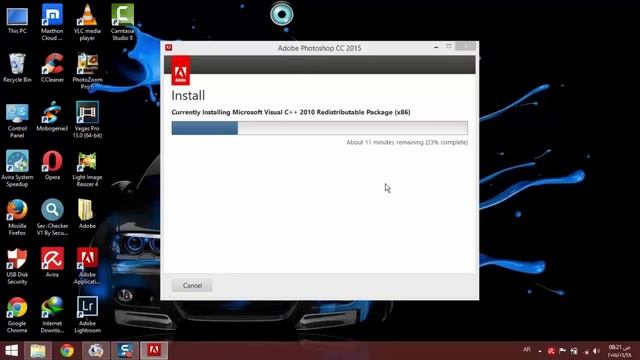Click the Windows Start button

11,351
